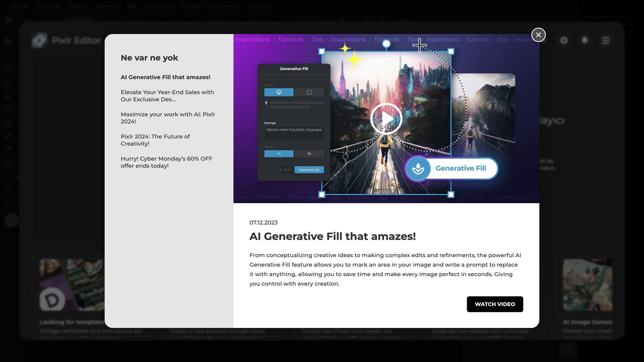Play the Generative Fill video
Screen dimensions: 644x362
tap(386, 119)
